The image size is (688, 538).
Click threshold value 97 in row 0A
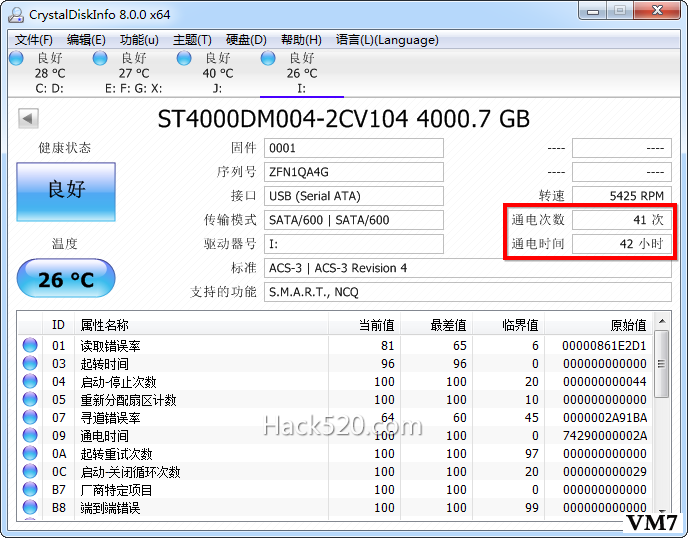(x=532, y=454)
